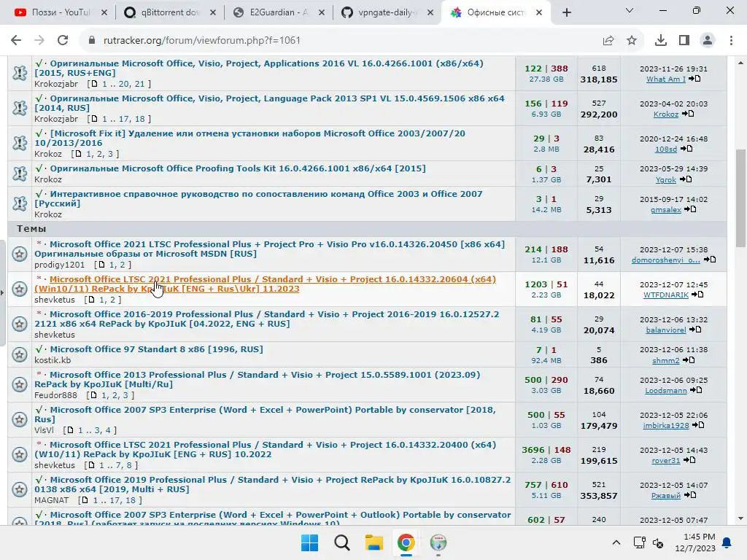The height and width of the screenshot is (560, 747).
Task: Open Windows taskbar search
Action: [x=342, y=542]
